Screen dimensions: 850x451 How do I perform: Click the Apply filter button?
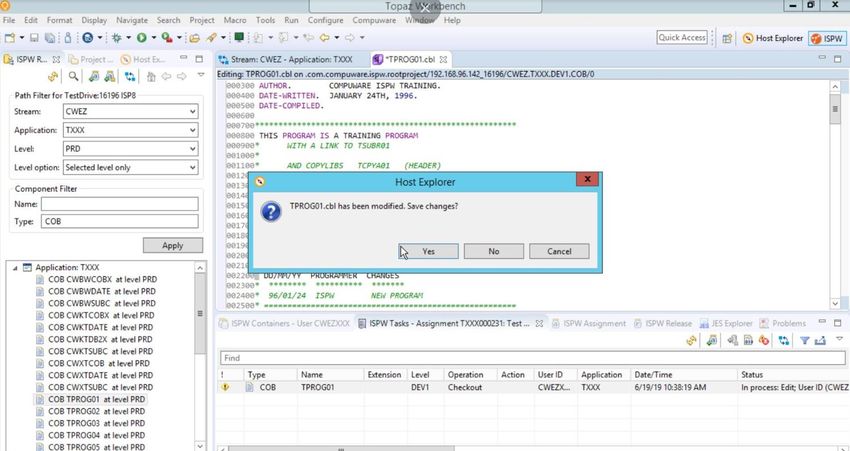click(x=173, y=246)
